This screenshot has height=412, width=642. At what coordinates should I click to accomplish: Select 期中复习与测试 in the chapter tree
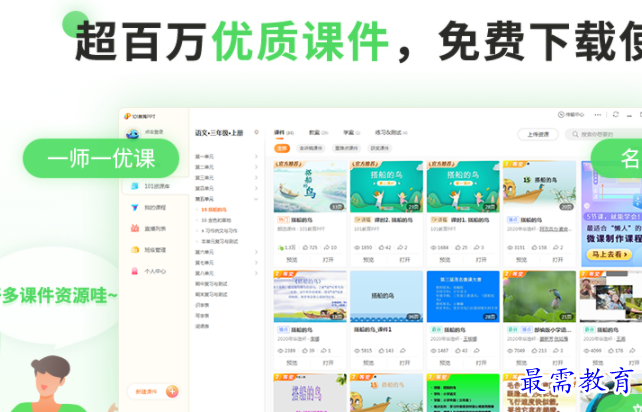[211, 284]
